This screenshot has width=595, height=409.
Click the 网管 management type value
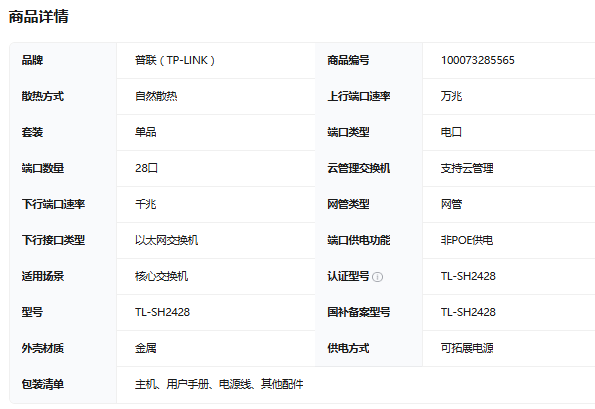click(x=451, y=204)
